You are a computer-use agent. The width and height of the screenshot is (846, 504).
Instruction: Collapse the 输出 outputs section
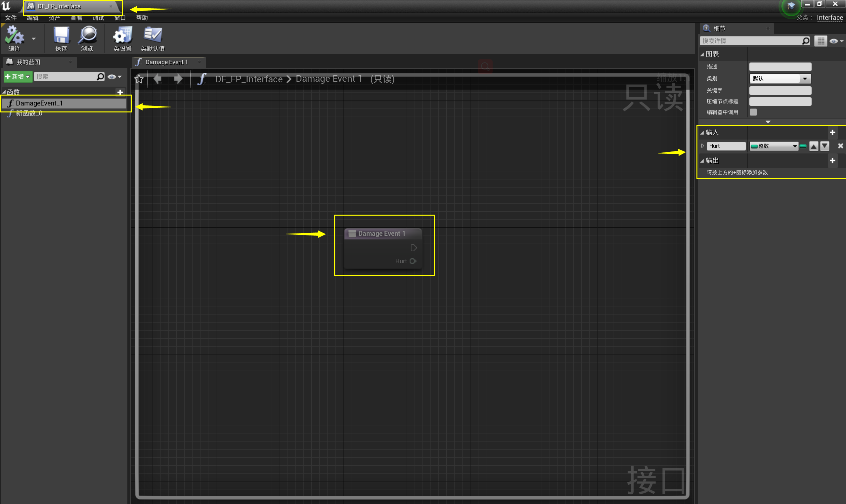[x=702, y=161]
